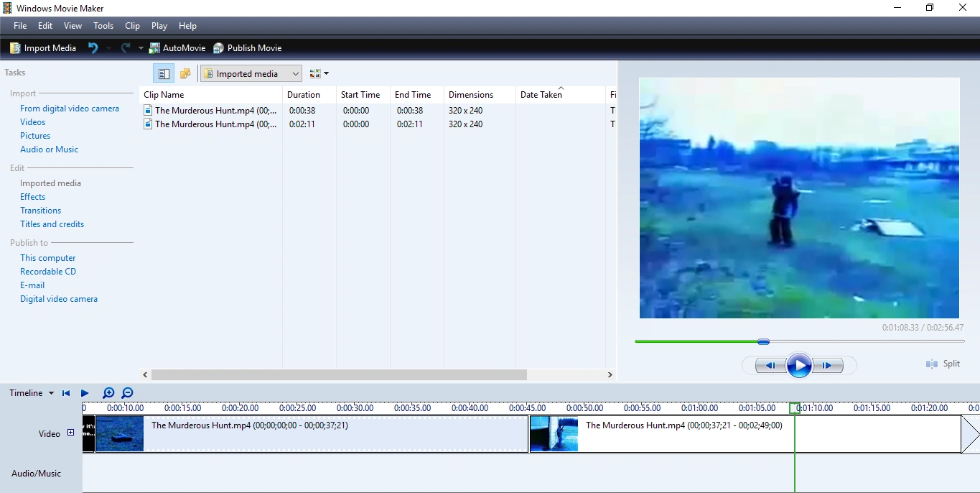Play the preview video
Image resolution: width=980 pixels, height=493 pixels.
coord(799,366)
